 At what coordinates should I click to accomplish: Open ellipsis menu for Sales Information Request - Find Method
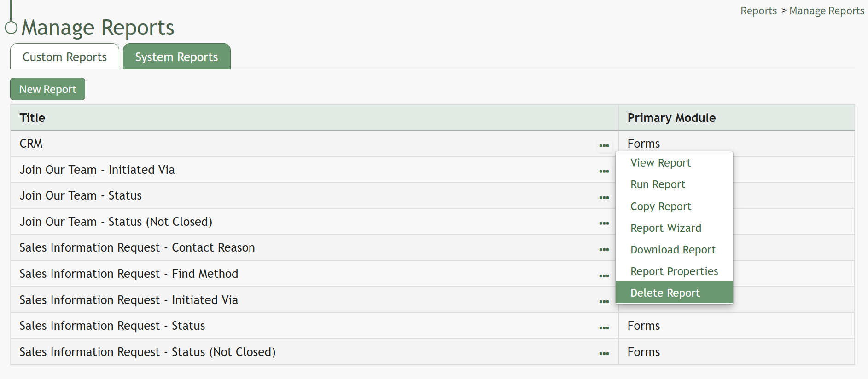[x=604, y=276]
